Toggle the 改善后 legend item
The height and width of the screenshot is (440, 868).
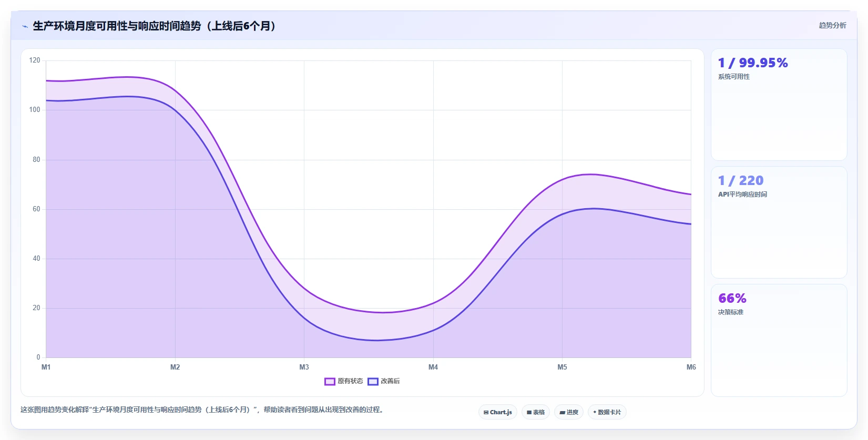tap(384, 381)
